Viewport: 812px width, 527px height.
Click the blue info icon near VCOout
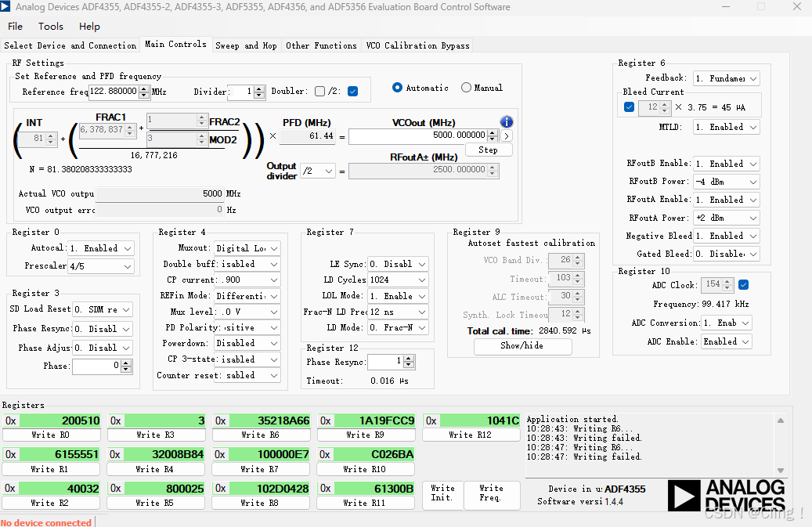pos(507,121)
